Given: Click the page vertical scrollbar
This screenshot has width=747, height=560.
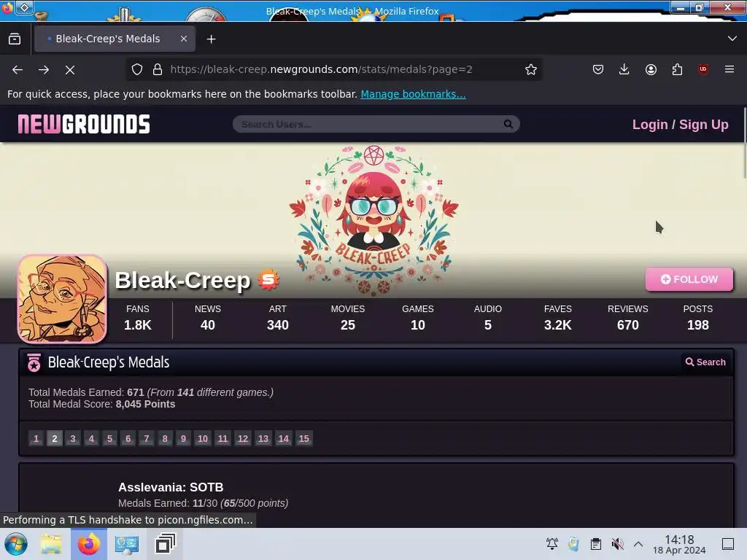Looking at the screenshot, I should point(744,143).
